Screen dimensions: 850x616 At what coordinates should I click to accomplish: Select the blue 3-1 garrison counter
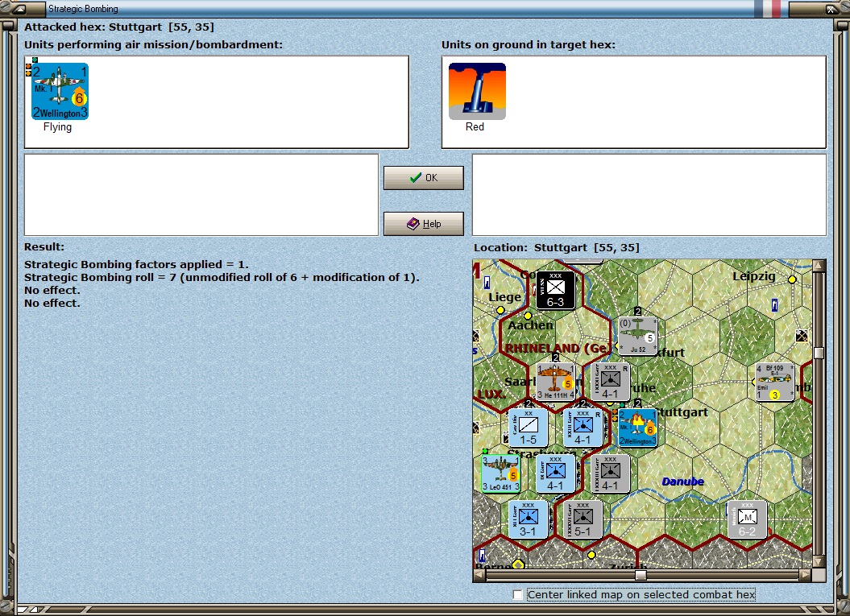[x=528, y=519]
